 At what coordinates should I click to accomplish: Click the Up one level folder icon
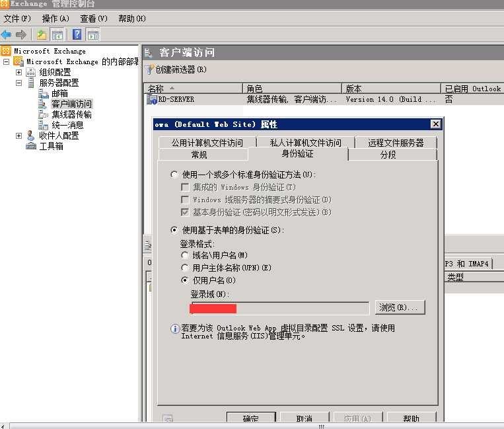(42, 34)
